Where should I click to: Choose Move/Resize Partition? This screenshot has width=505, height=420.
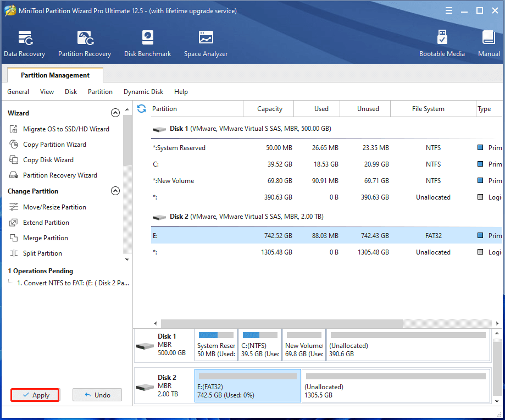[x=54, y=207]
